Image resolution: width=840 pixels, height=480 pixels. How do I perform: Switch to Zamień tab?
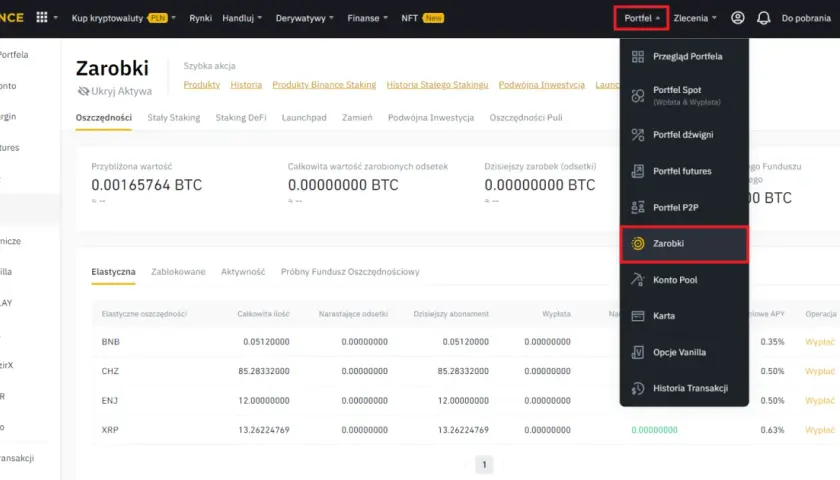coord(357,118)
